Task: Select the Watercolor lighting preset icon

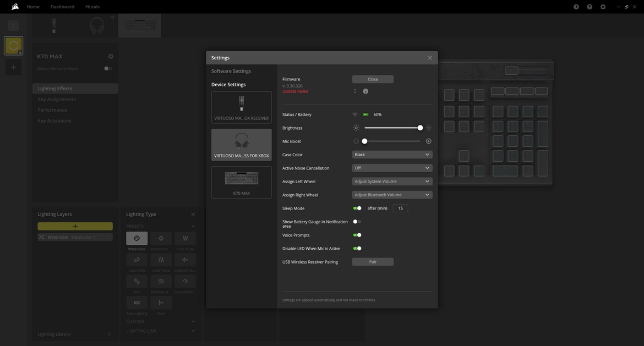Action: tap(137, 238)
